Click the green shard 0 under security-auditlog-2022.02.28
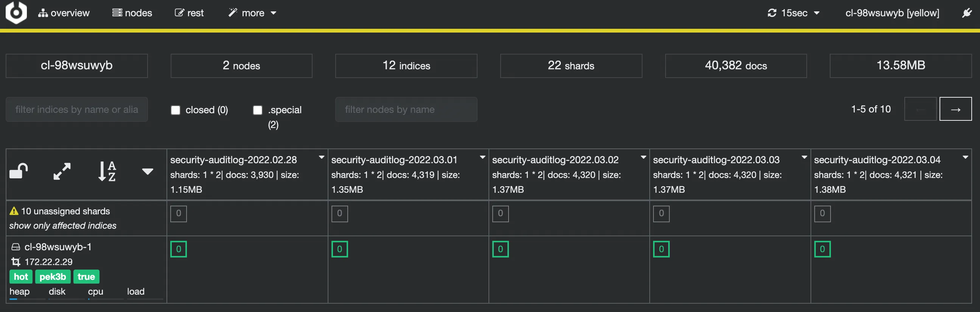The image size is (980, 312). [x=179, y=249]
